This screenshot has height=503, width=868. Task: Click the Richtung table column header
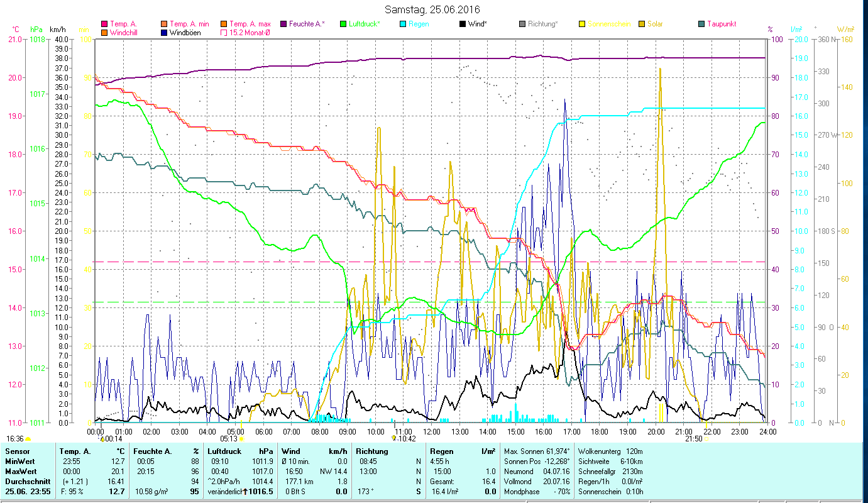[372, 451]
